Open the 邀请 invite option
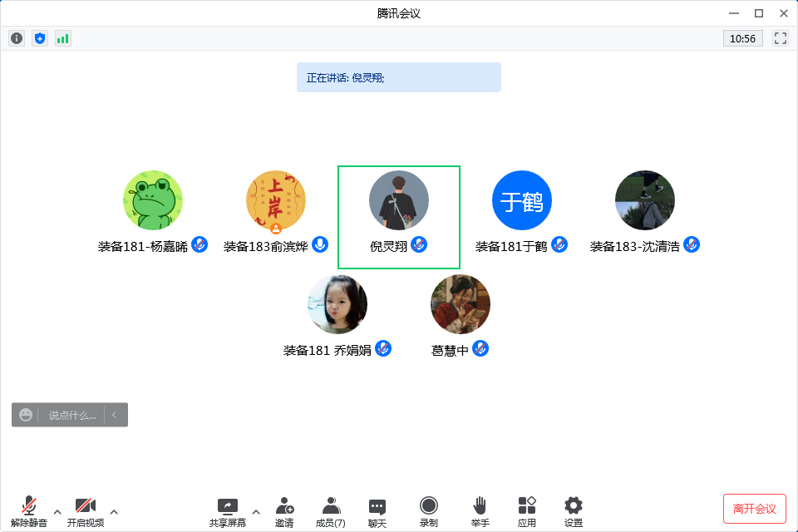Screen dimensions: 798x532 284,512
